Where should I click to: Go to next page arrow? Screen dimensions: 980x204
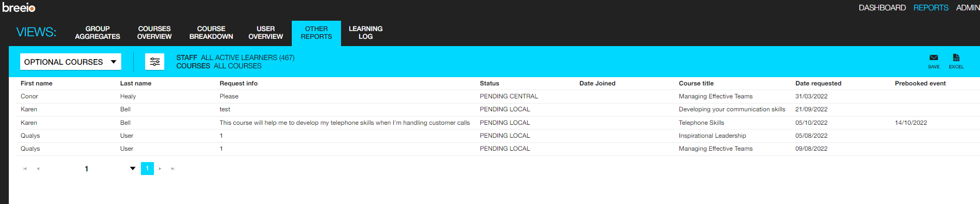tap(160, 169)
